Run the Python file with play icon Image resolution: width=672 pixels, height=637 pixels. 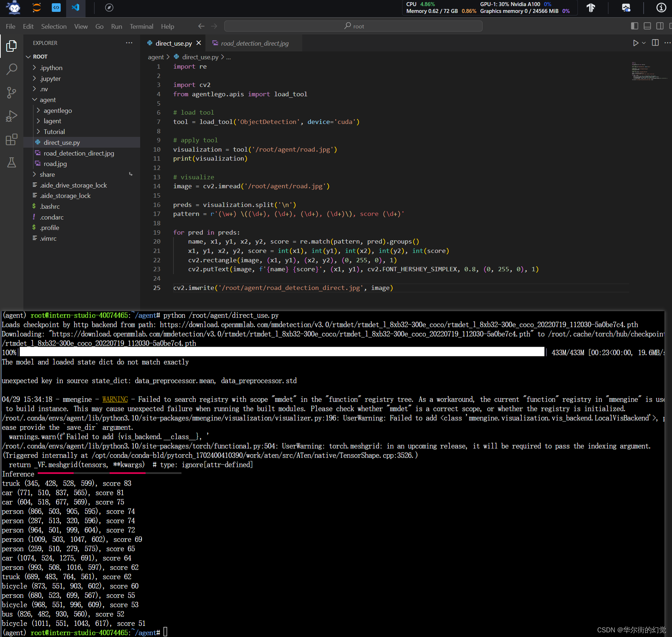635,43
